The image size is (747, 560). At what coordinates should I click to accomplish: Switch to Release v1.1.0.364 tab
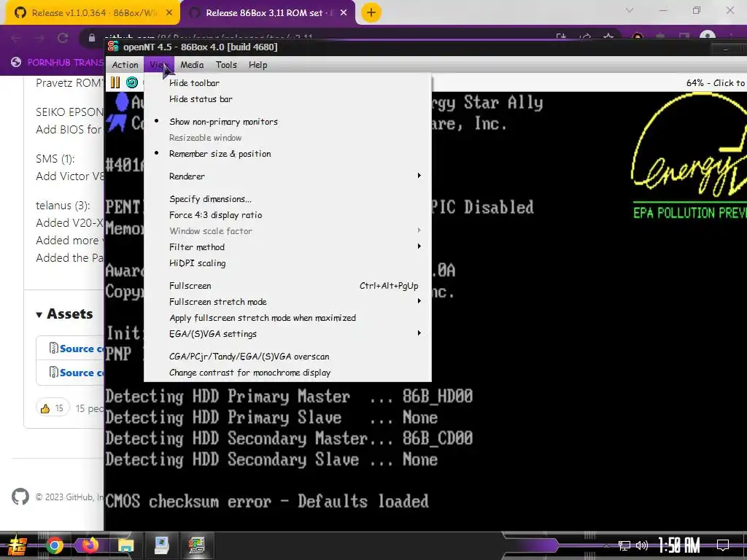coord(92,13)
